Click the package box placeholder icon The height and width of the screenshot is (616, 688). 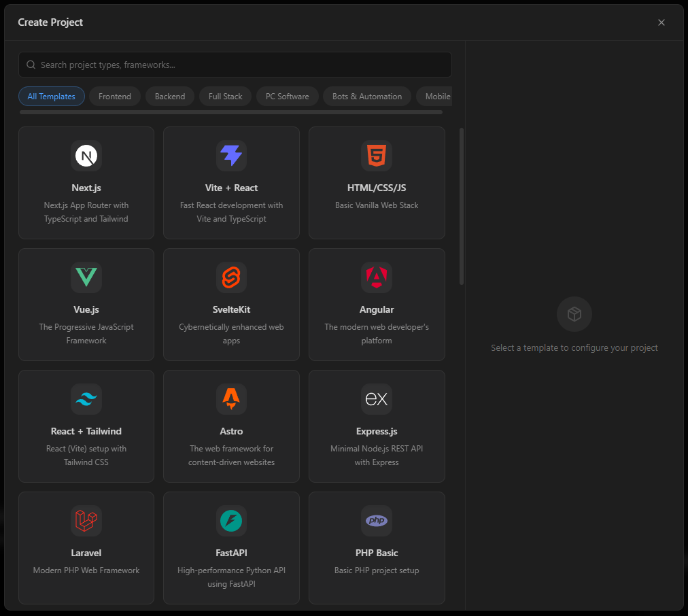pyautogui.click(x=574, y=314)
